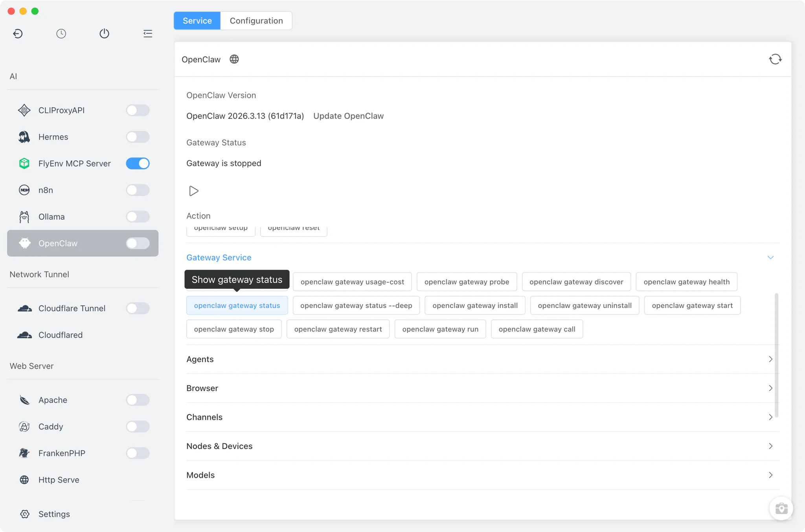Click the Caddy icon in sidebar
This screenshot has width=805, height=532.
coord(24,427)
